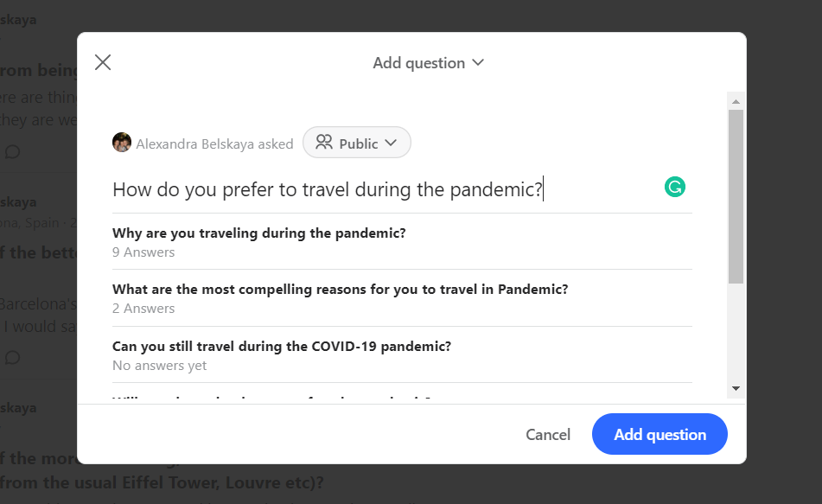Open 'Can you still travel during COVID-19' question
822x504 pixels.
(x=282, y=346)
